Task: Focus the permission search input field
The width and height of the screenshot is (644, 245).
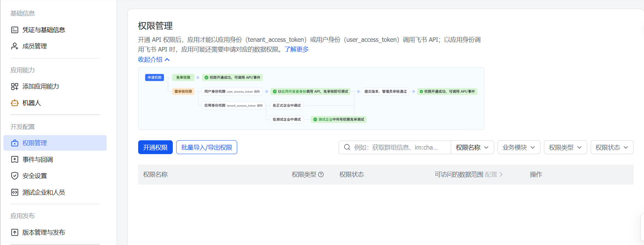Action: [398, 148]
